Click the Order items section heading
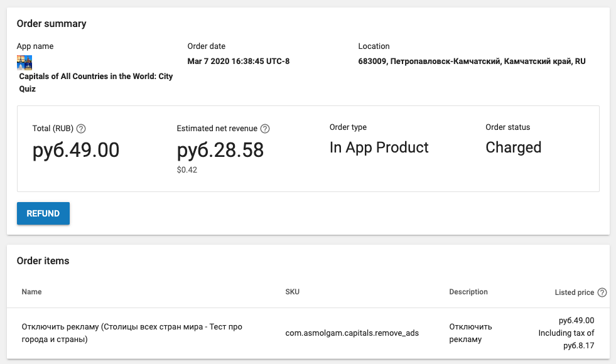This screenshot has height=364, width=616. point(43,260)
